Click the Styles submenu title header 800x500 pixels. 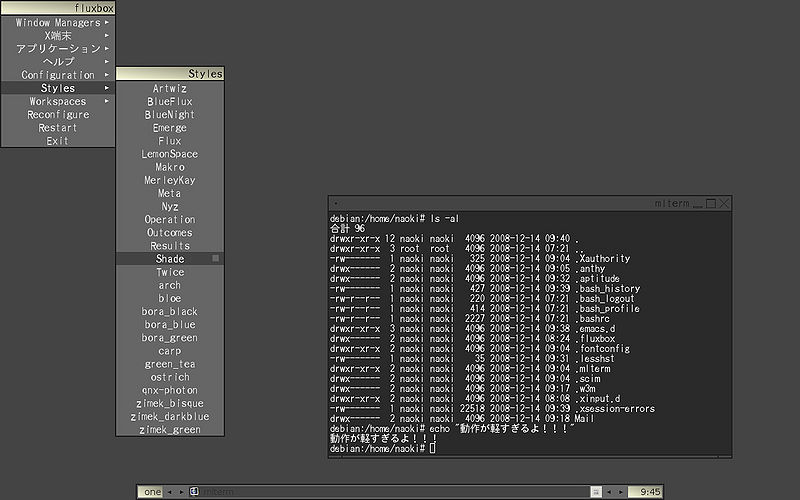coord(170,73)
